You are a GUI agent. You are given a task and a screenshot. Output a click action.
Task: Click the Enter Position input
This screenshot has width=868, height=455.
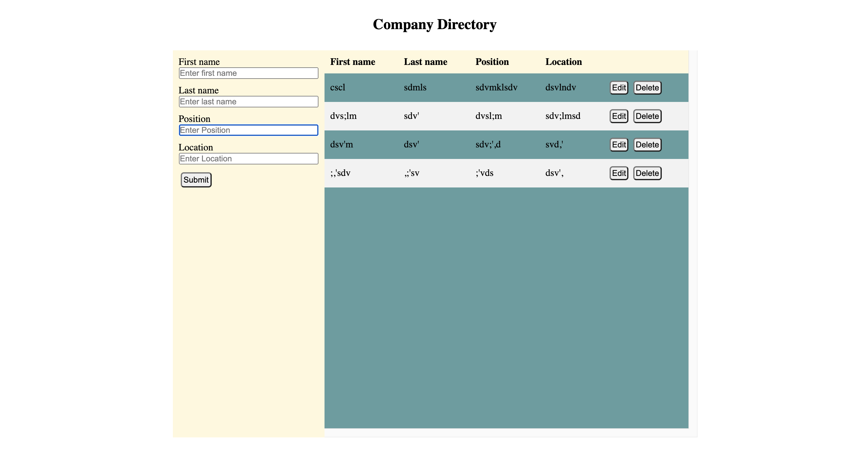coord(248,130)
